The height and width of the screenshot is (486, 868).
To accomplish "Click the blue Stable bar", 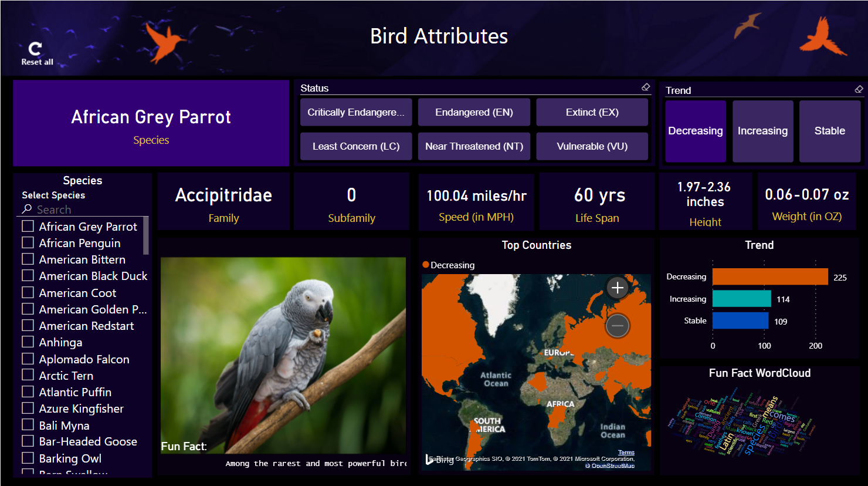I will click(740, 320).
